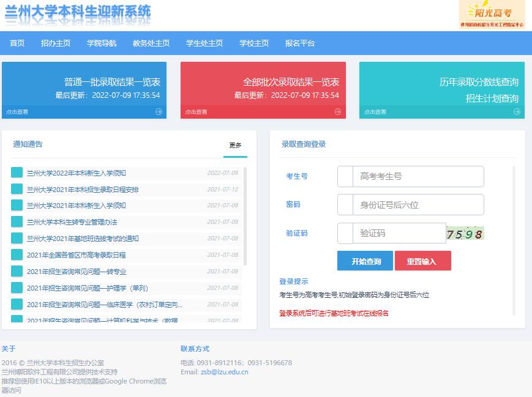
Task: Click the 全部批次录取结果一览表 title
Action: 291,82
